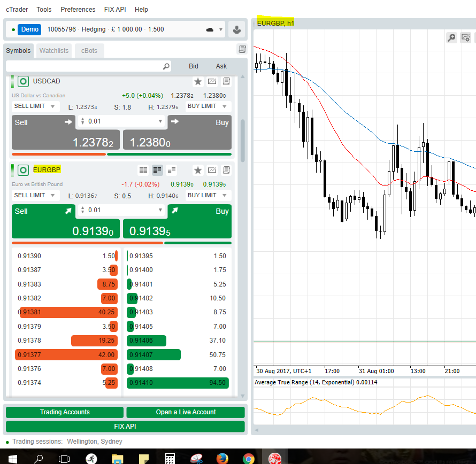The height and width of the screenshot is (464, 476).
Task: Launch Google Chrome from the taskbar
Action: [x=248, y=458]
